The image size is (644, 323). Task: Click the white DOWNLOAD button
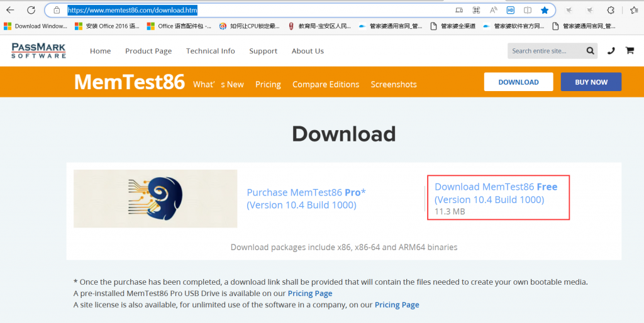[x=518, y=82]
